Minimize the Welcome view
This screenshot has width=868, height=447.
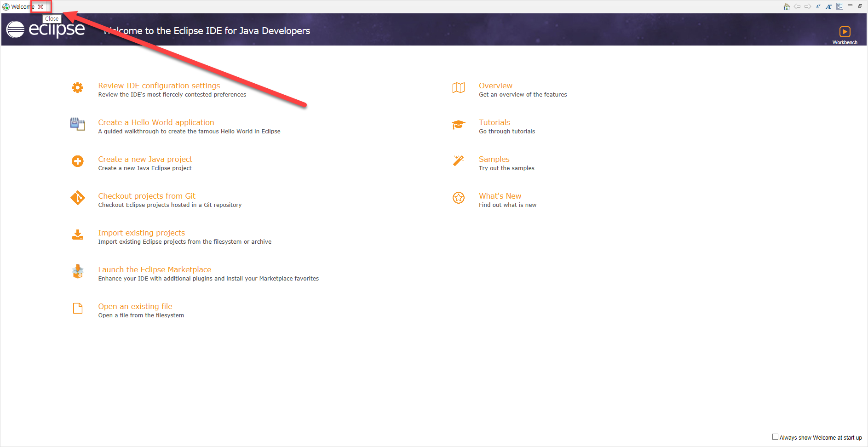(850, 6)
